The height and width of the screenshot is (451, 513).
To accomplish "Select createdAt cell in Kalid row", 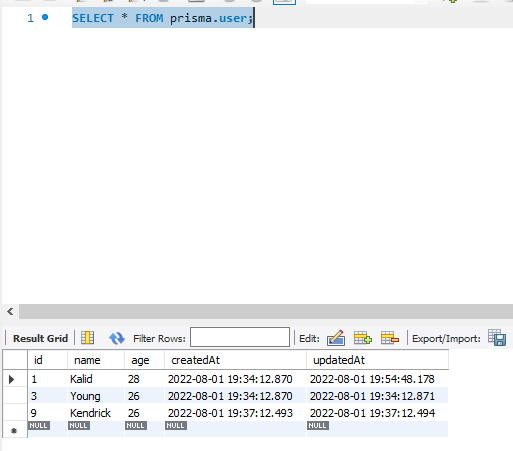I will [235, 379].
